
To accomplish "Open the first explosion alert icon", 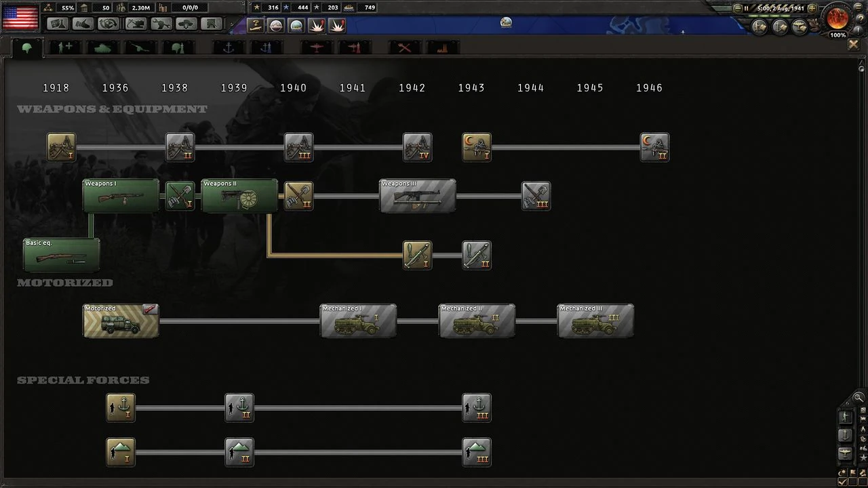I will coord(317,26).
